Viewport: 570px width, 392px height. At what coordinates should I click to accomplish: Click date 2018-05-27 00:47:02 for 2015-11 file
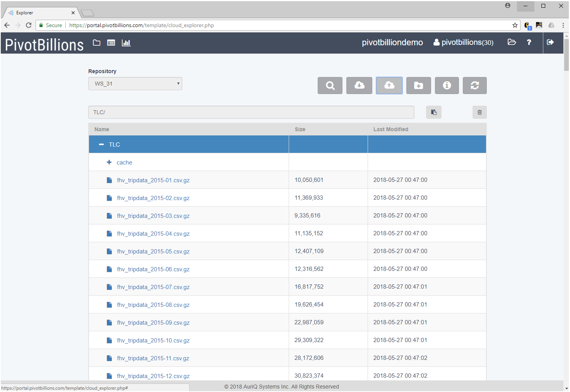[x=400, y=358]
